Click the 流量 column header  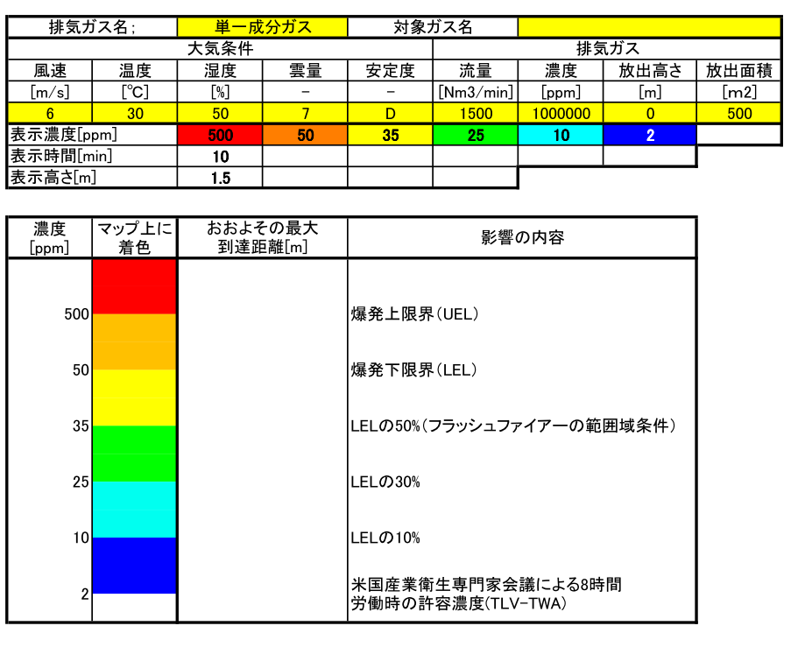click(x=476, y=70)
